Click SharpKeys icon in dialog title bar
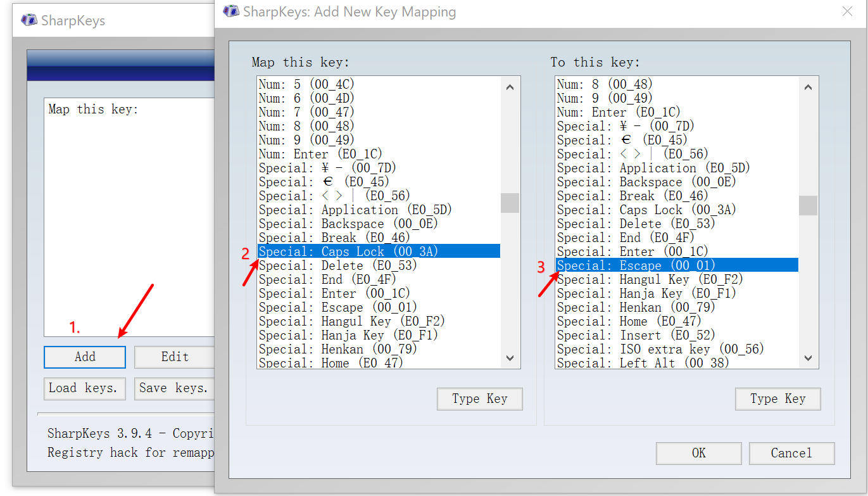The height and width of the screenshot is (496, 868). [232, 11]
